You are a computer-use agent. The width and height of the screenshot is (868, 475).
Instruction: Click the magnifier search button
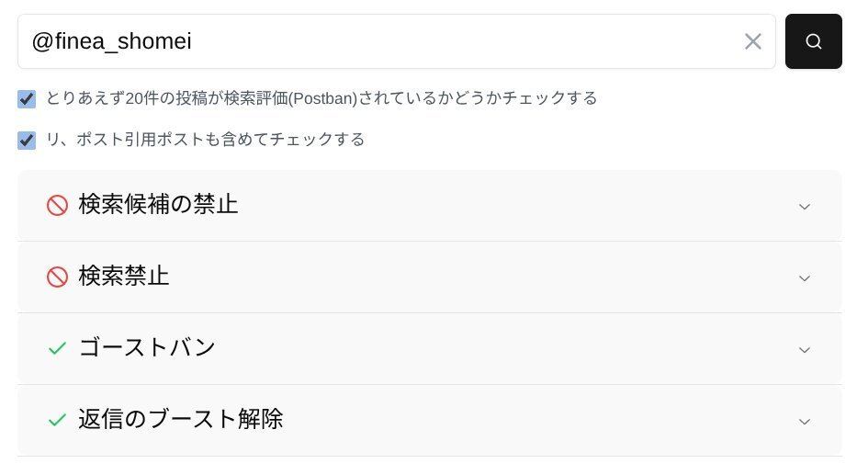pos(813,41)
